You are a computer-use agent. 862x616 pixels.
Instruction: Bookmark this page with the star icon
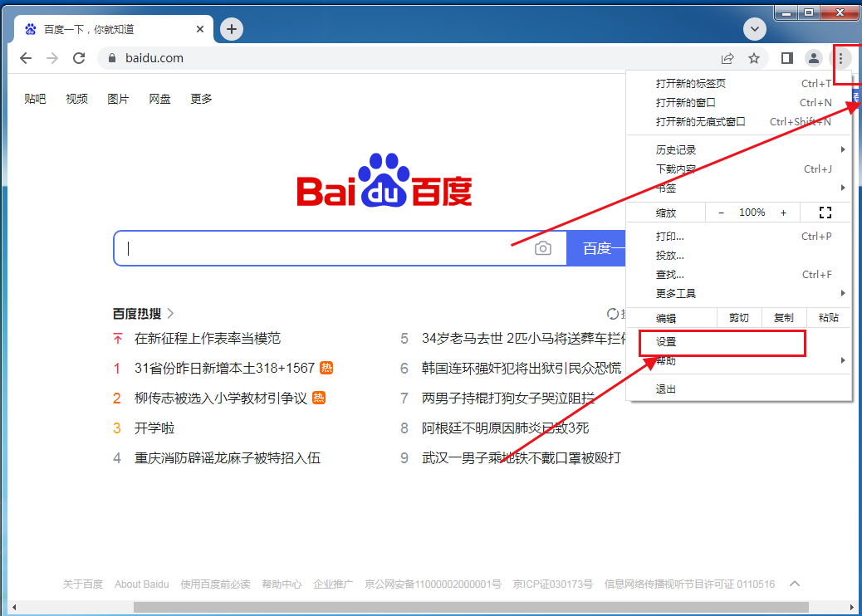pyautogui.click(x=754, y=58)
